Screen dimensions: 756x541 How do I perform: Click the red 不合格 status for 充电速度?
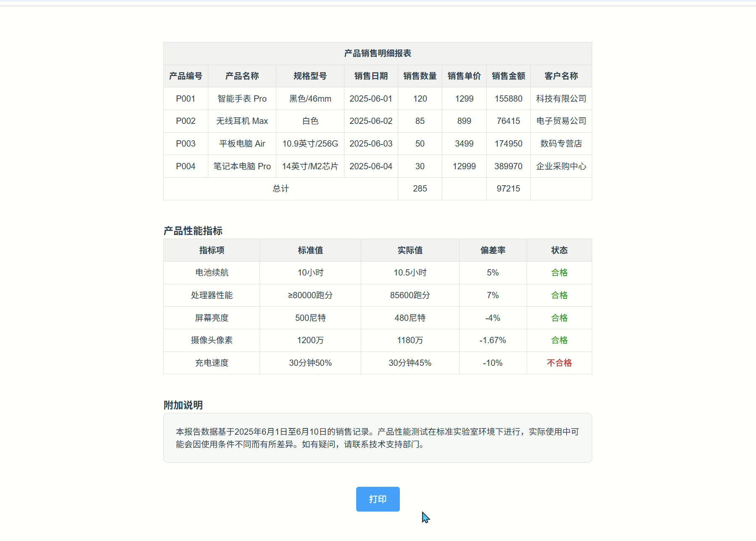pos(559,362)
